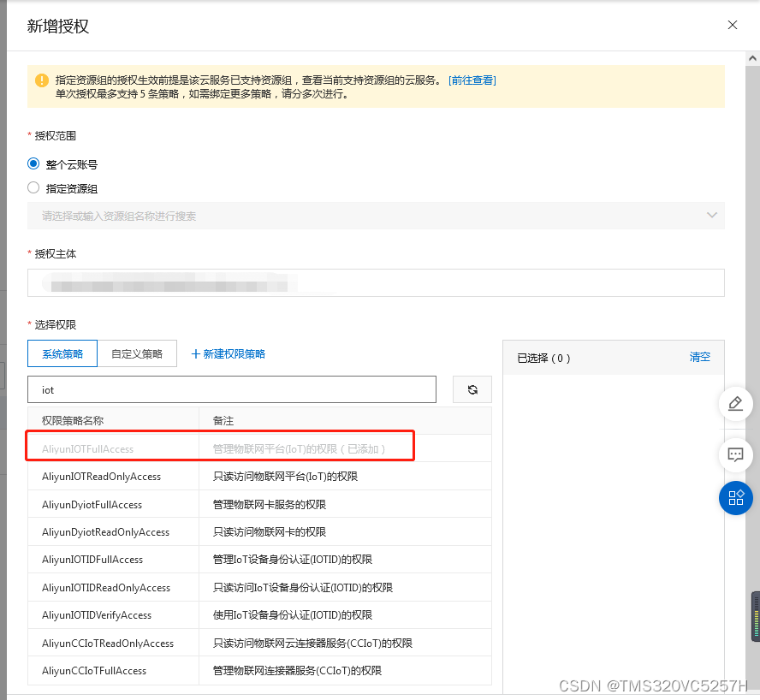Click the 只读访问IoT设备身份认证(IOTID)的权限 description
Image resolution: width=760 pixels, height=700 pixels.
303,588
